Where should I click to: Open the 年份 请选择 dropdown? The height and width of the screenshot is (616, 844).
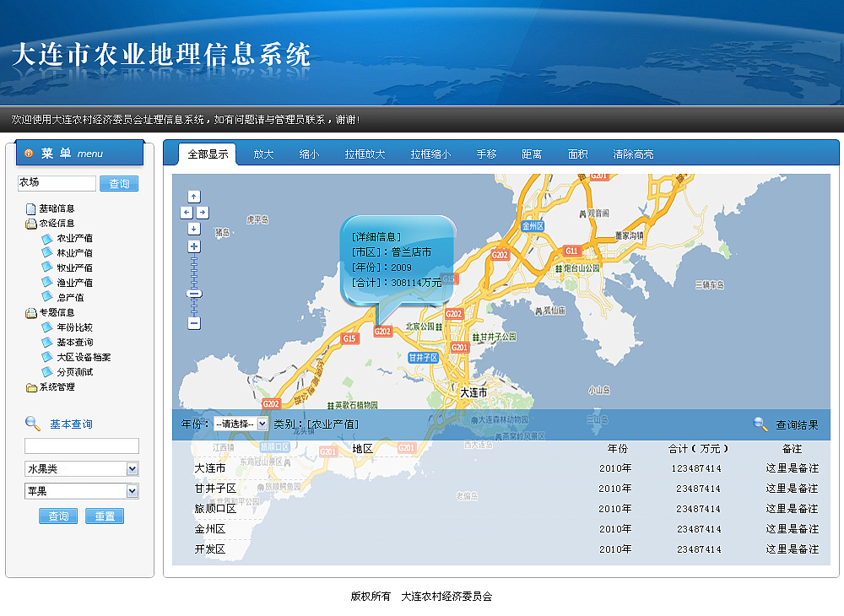pos(241,424)
